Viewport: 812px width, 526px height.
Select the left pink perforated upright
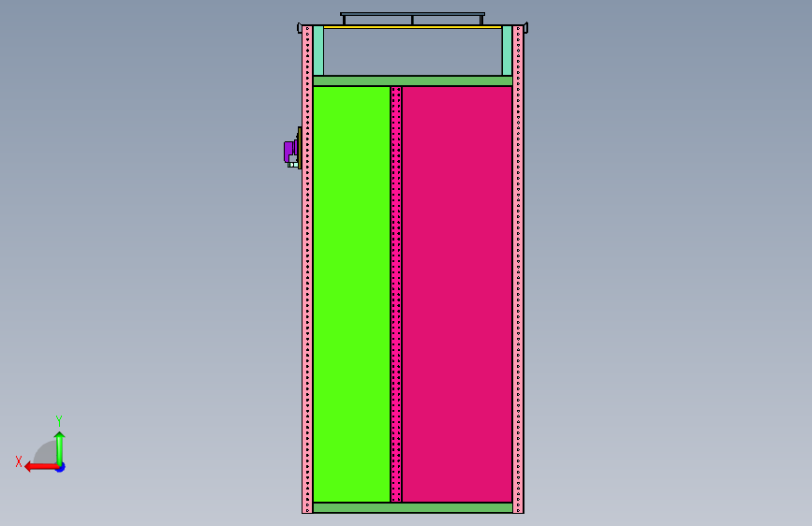tap(307, 270)
